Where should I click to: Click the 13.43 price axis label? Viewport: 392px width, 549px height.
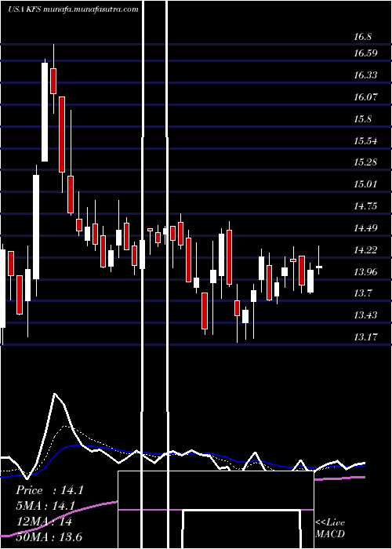coord(365,315)
